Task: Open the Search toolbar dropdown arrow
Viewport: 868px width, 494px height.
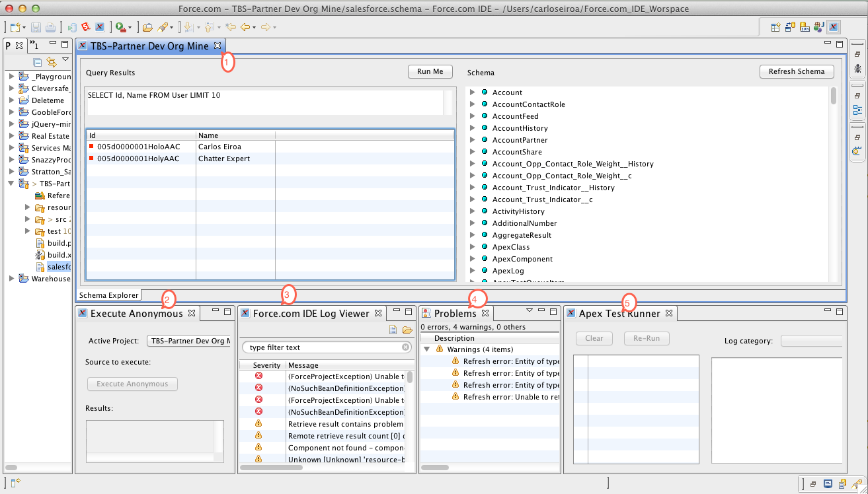Action: (x=172, y=28)
